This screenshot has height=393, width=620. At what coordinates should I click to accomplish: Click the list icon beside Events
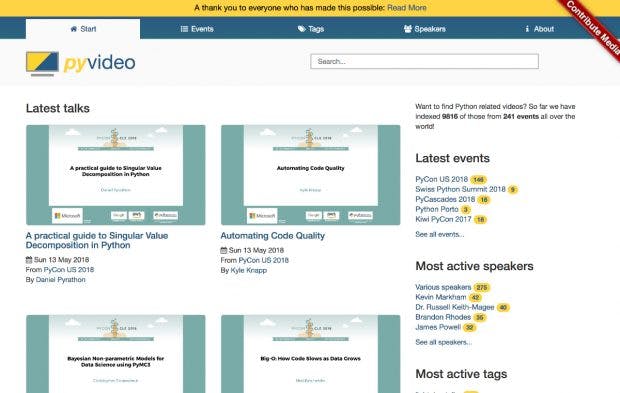click(184, 29)
